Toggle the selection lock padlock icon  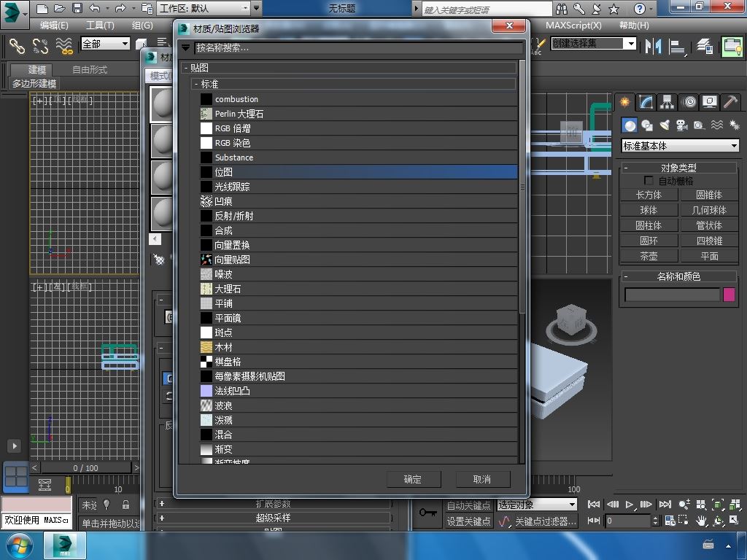click(x=125, y=505)
